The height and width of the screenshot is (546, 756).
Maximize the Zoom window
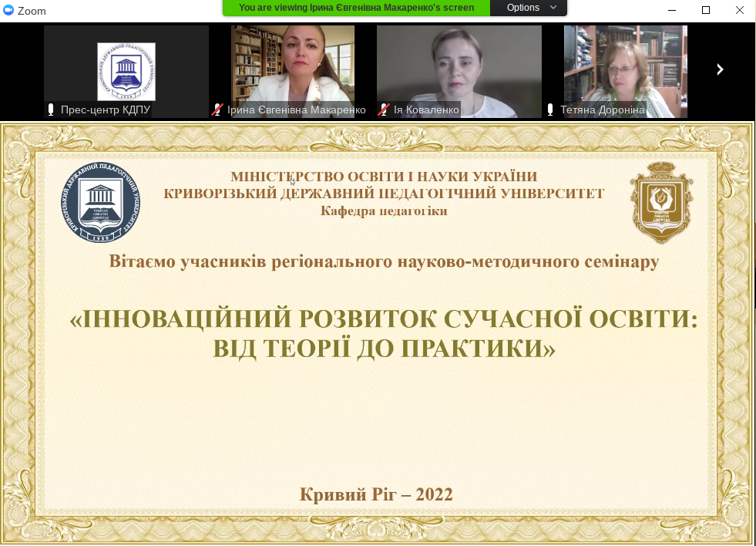pyautogui.click(x=705, y=10)
